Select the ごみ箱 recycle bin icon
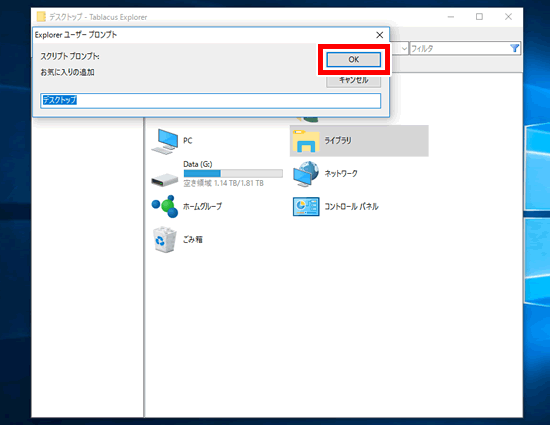This screenshot has width=550, height=425. click(165, 240)
